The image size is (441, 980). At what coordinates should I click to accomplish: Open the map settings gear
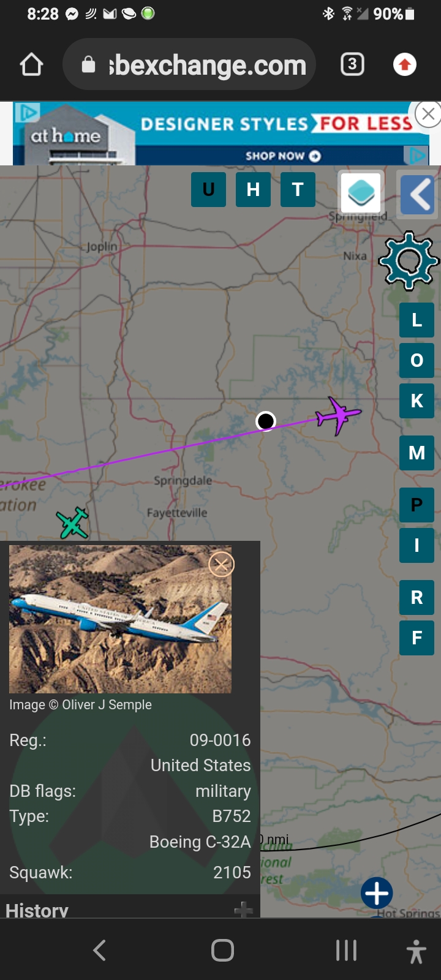tap(409, 261)
